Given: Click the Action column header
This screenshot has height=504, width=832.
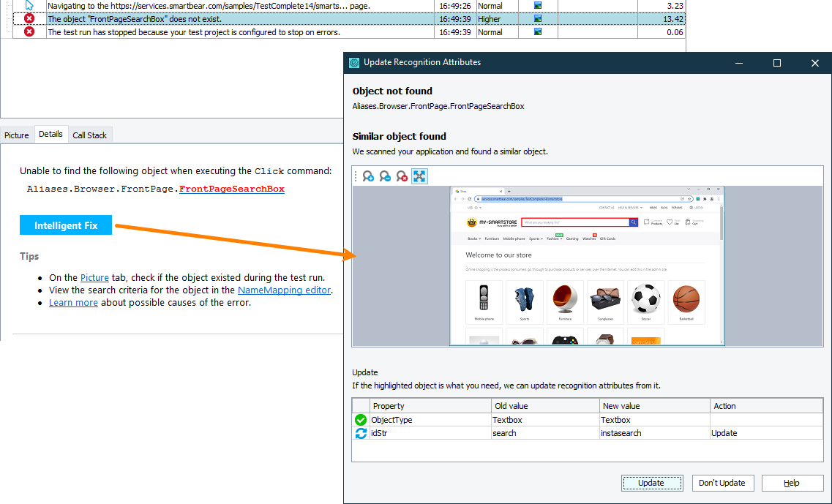Looking at the screenshot, I should tap(767, 406).
